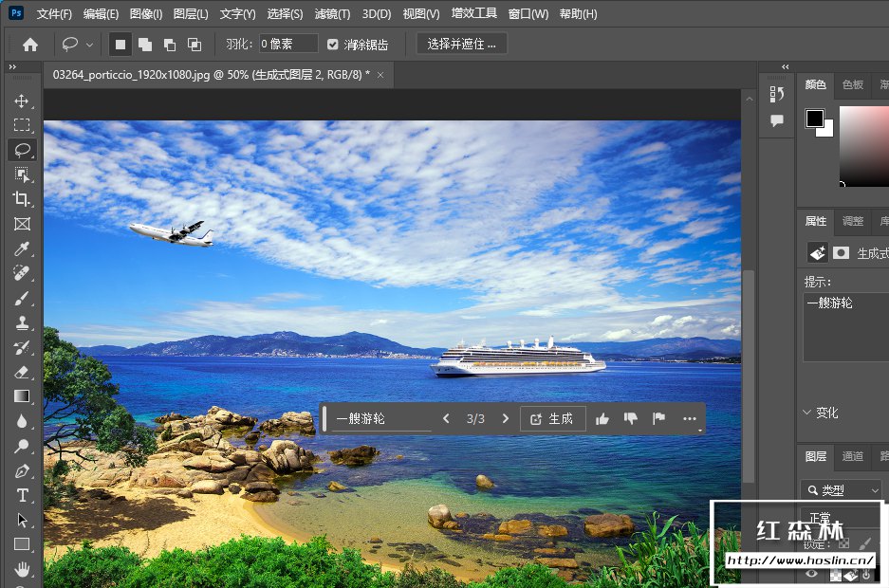Screen dimensions: 889x588
Task: Collapse the 变化 section
Action: 806,413
